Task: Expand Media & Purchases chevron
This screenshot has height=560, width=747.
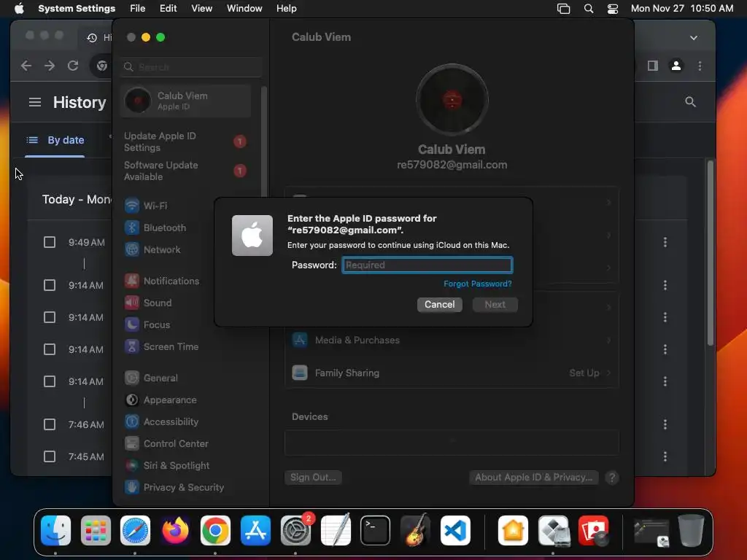Action: coord(609,340)
